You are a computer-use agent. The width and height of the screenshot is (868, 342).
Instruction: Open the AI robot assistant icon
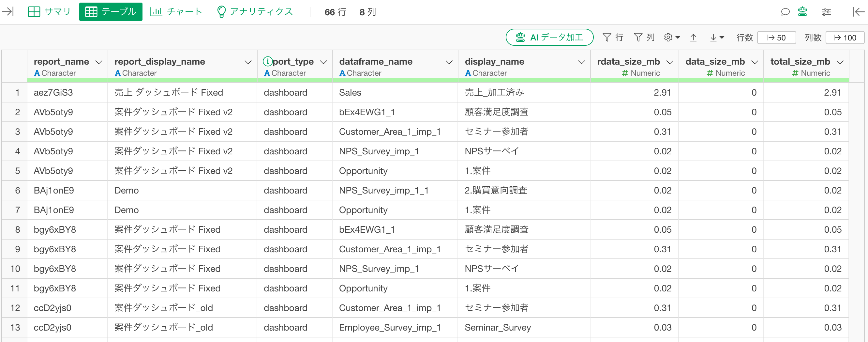(802, 12)
